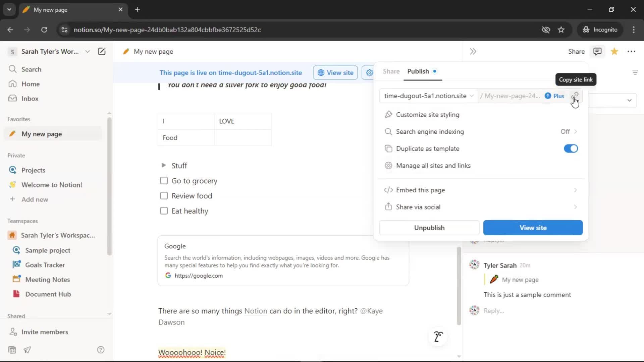Image resolution: width=644 pixels, height=362 pixels.
Task: Expand Share via social option
Action: click(x=481, y=207)
